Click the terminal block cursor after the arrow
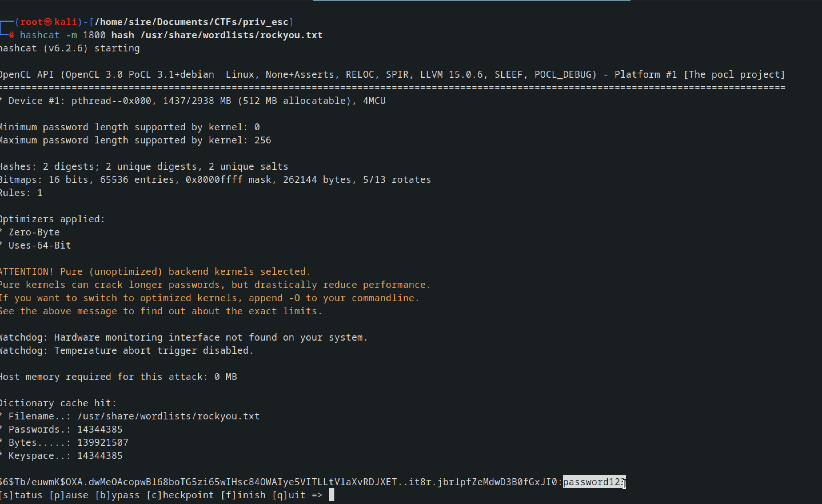This screenshot has width=822, height=504. pyautogui.click(x=331, y=495)
